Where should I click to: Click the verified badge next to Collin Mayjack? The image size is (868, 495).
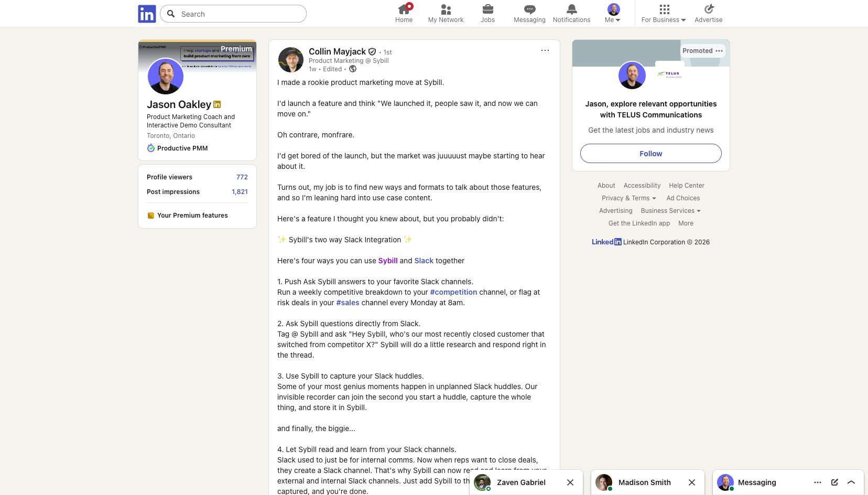click(372, 51)
